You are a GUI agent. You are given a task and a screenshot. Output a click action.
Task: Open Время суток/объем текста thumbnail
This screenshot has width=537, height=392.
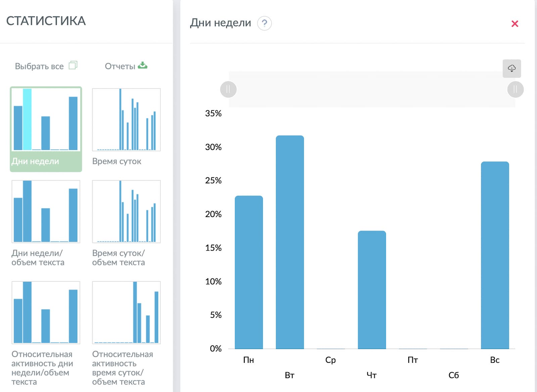(126, 211)
